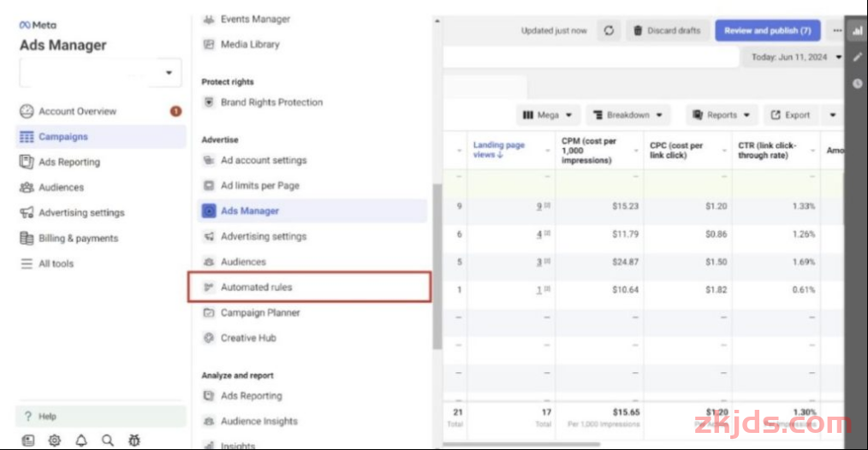The image size is (868, 450).
Task: Open the three-dot more options menu
Action: 837,31
